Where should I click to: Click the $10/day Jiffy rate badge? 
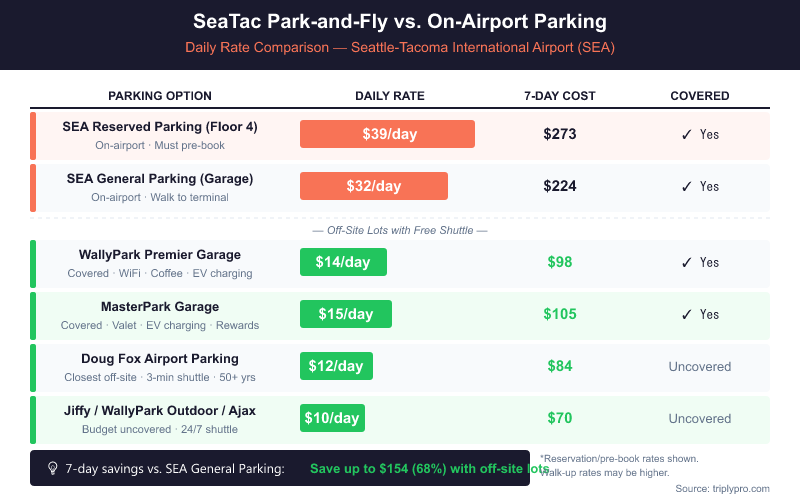pos(332,418)
